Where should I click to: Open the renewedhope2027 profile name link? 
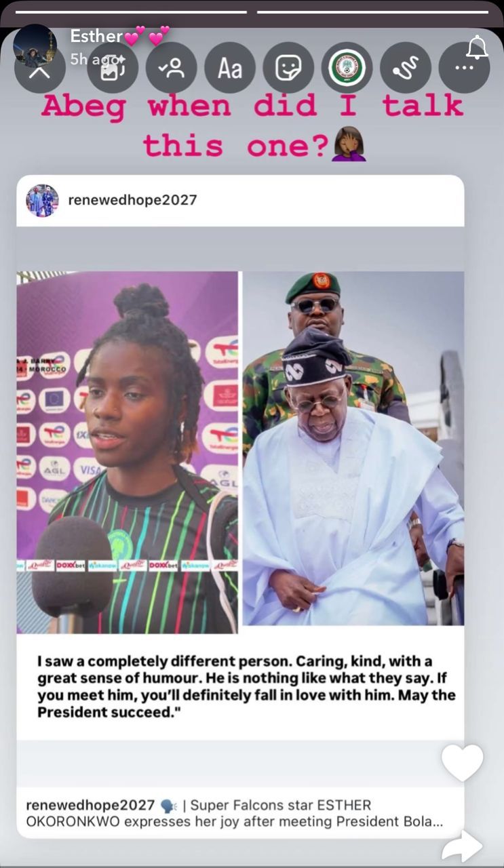pos(132,200)
